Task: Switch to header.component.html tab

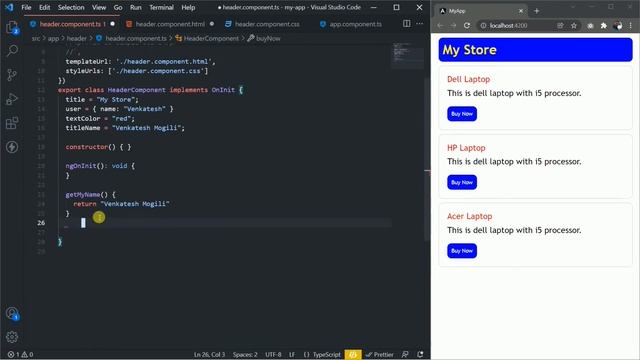Action: tap(170, 24)
